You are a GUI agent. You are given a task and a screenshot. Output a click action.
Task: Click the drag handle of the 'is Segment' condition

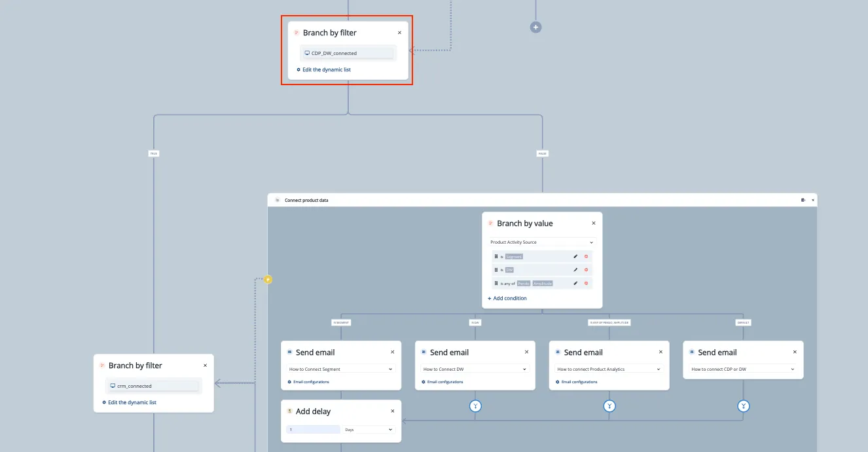496,257
